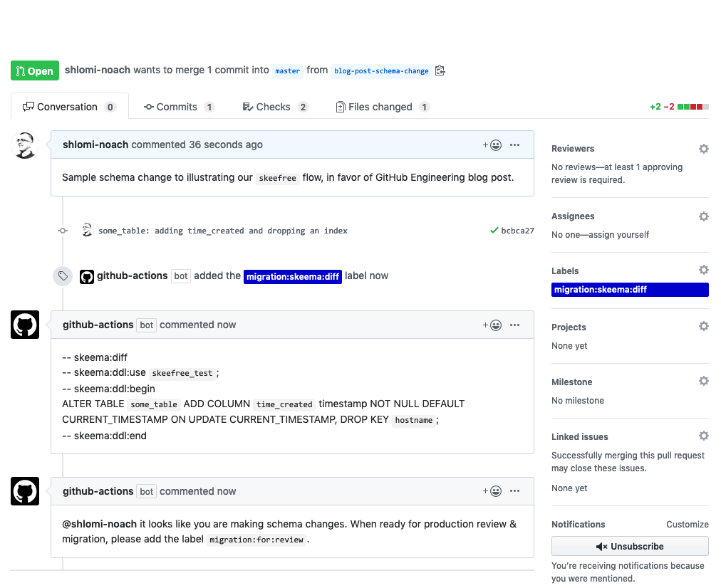This screenshot has height=588, width=721.
Task: Click github-actions avatar beside skeema:diff comment
Action: 25,325
